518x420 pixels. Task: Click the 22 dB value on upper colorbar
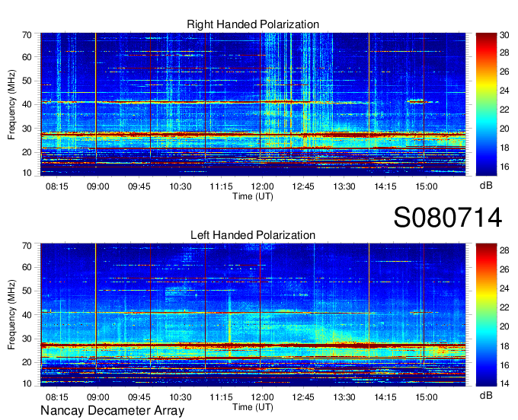[504, 110]
